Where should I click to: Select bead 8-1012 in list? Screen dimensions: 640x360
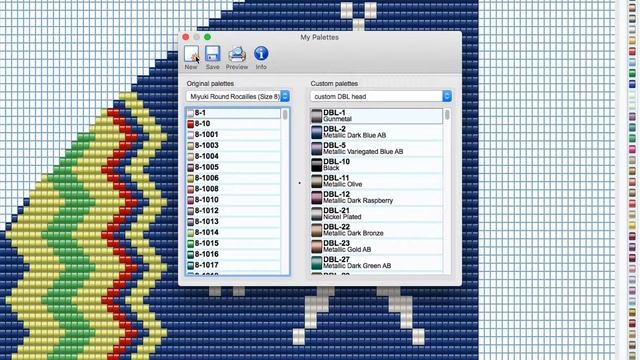pyautogui.click(x=233, y=211)
